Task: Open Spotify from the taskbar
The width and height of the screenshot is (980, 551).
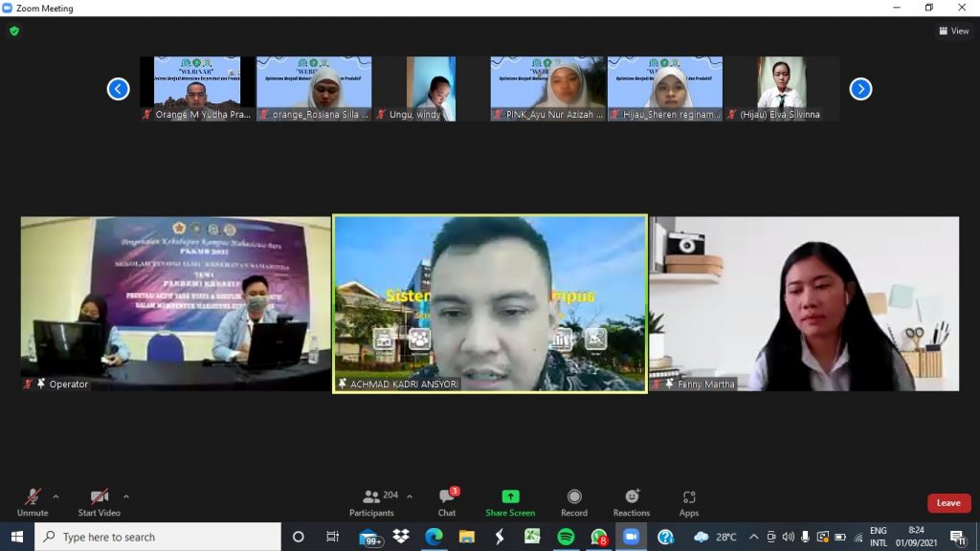Action: [x=566, y=537]
